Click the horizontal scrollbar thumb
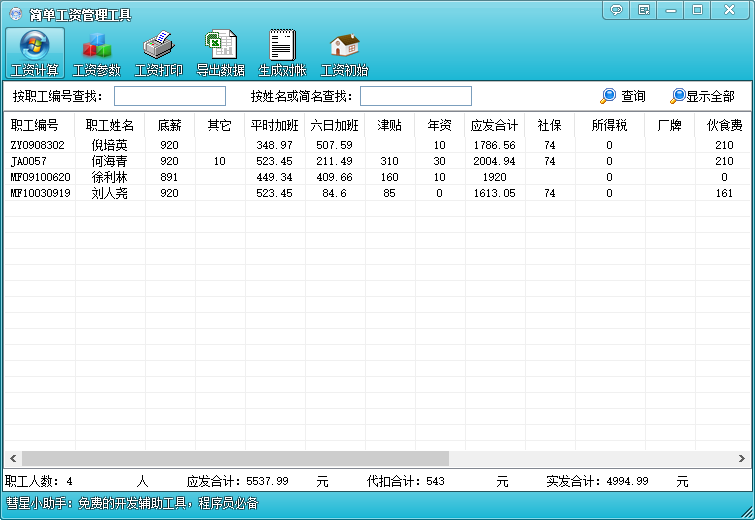Image resolution: width=755 pixels, height=520 pixels. coord(235,458)
